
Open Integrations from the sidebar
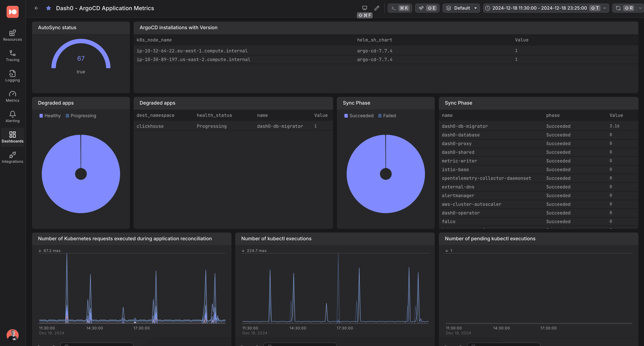[x=12, y=158]
